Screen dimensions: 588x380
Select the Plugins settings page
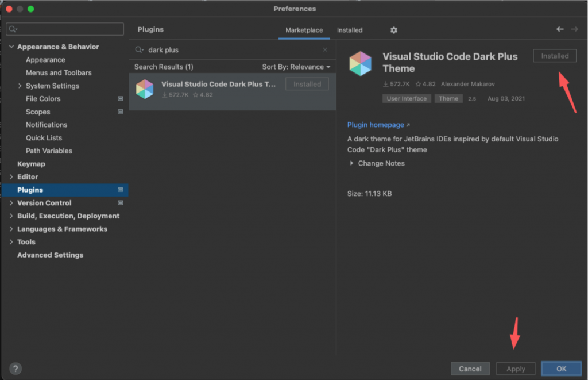tap(65, 190)
